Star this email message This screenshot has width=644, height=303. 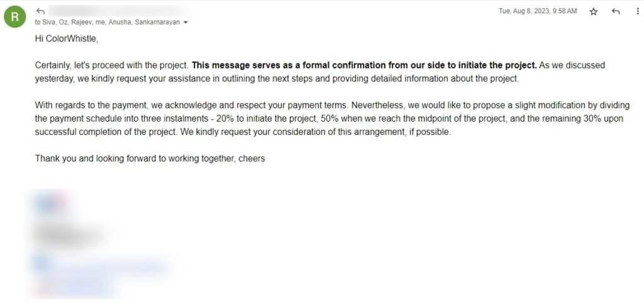point(594,12)
